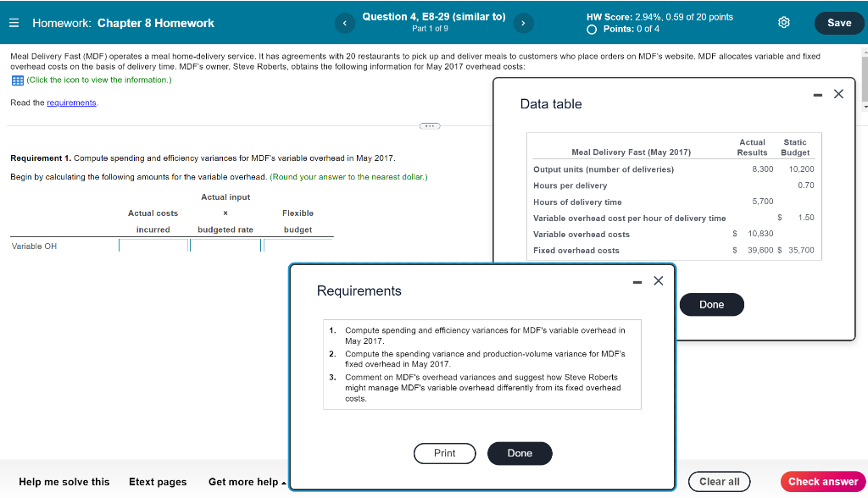
Task: Click the Variable OH row label
Action: pyautogui.click(x=34, y=246)
